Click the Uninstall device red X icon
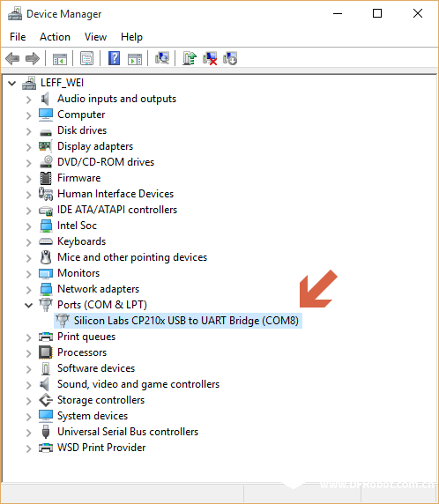This screenshot has height=504, width=439. click(210, 59)
